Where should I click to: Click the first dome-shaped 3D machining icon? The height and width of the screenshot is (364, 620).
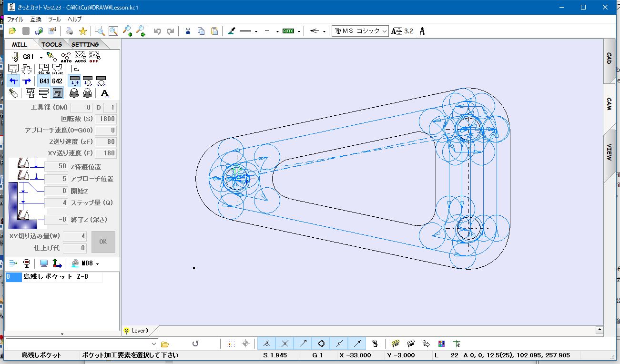click(74, 93)
